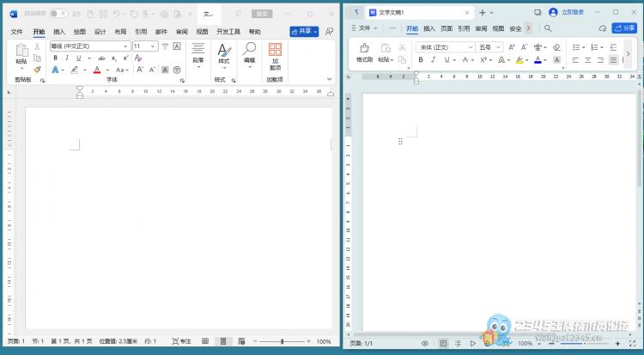Open the Word font name dropdown 等线

[90, 46]
